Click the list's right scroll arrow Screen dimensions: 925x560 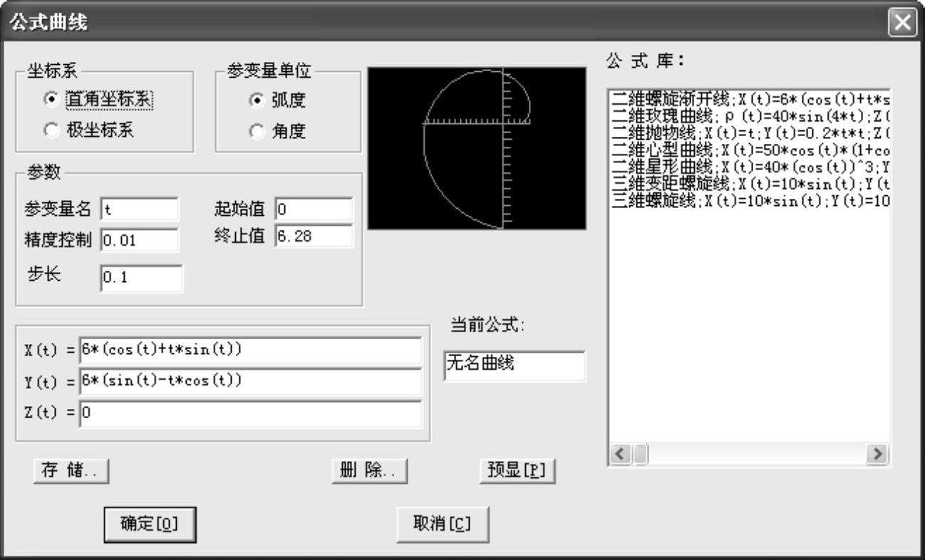click(880, 454)
